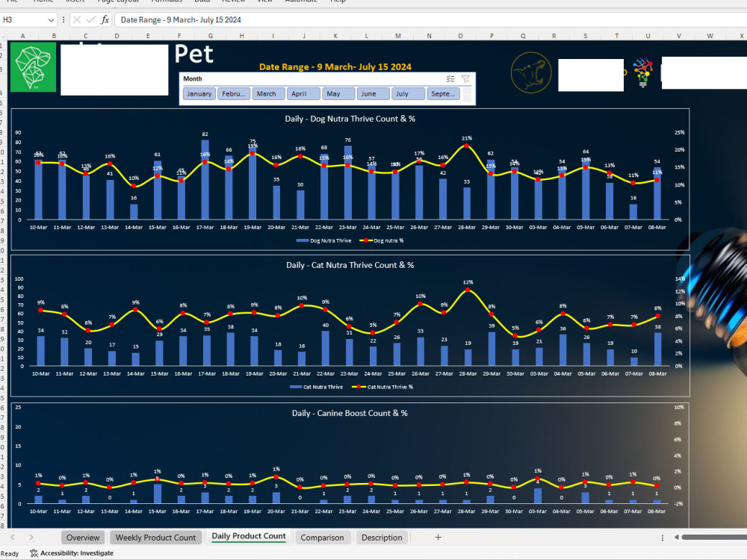Filter slicer by Septe... button
The height and width of the screenshot is (560, 747).
[x=443, y=94]
